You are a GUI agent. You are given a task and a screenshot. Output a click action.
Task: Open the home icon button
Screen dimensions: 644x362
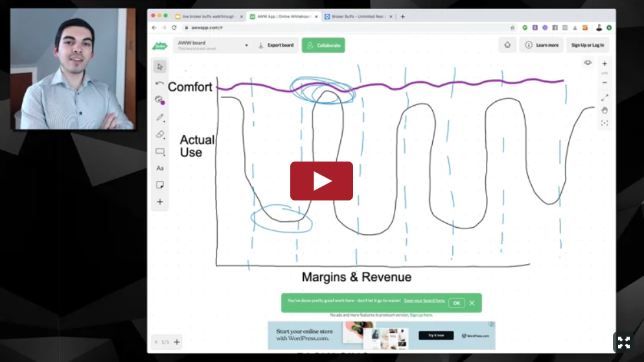click(507, 45)
